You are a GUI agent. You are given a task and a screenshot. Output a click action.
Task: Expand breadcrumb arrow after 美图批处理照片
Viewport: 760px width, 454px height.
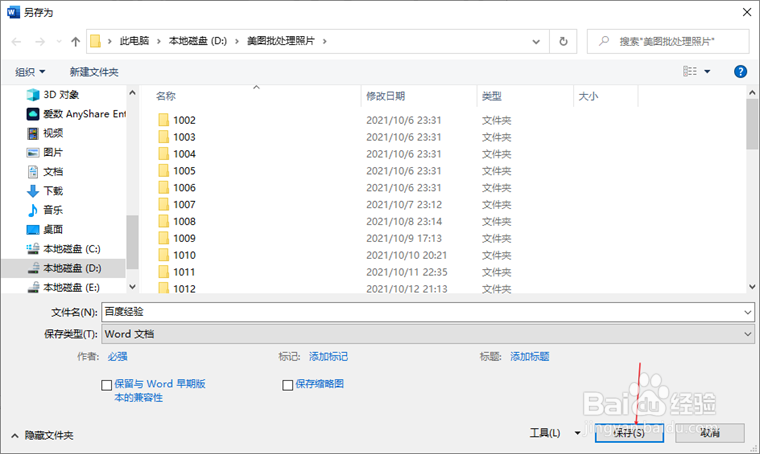click(x=325, y=41)
